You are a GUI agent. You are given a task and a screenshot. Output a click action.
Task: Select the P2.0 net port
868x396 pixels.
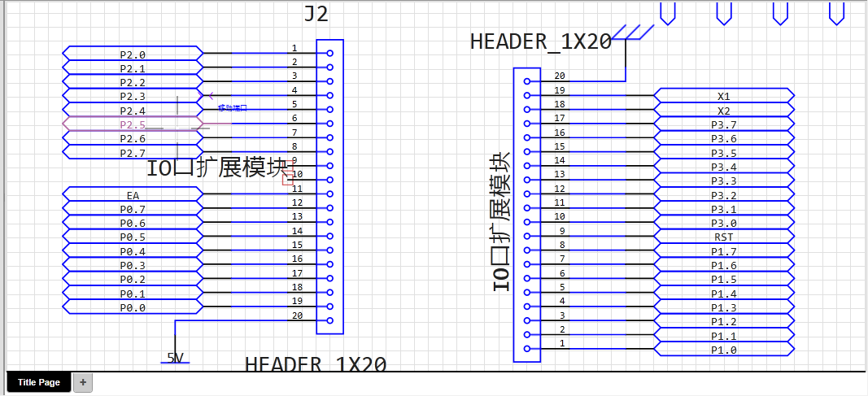[x=133, y=54]
